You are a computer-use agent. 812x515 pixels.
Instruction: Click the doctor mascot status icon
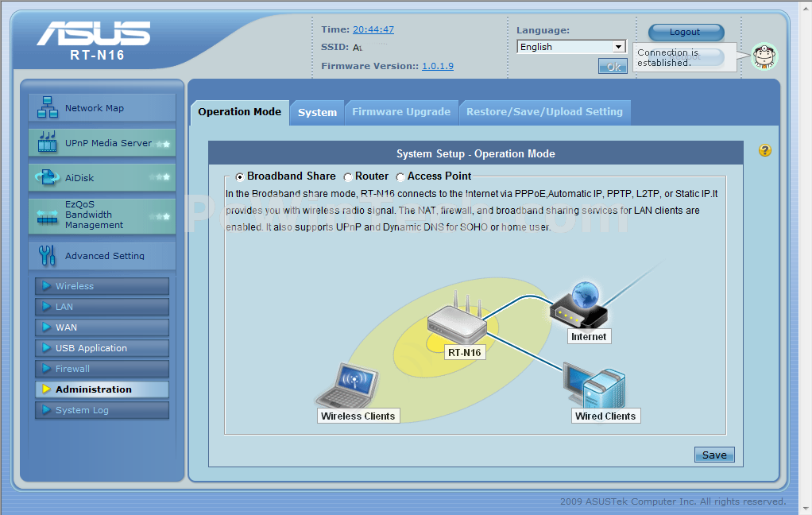(x=765, y=56)
